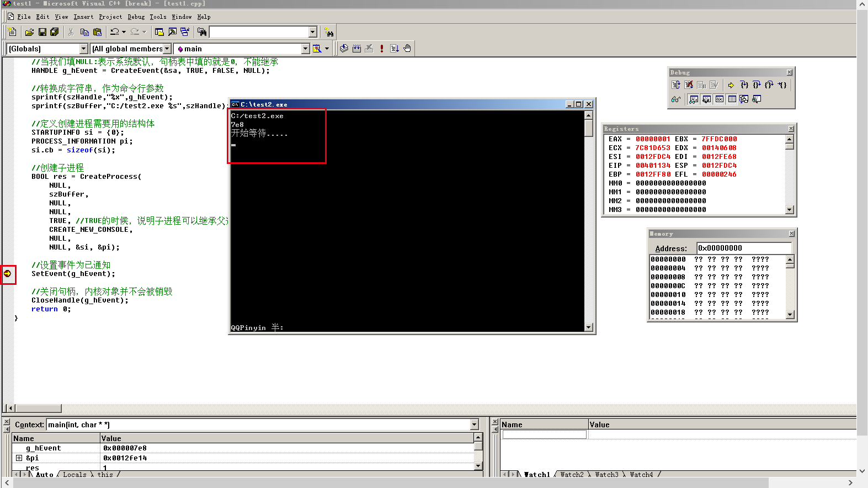
Task: Click the Paste clipboard icon
Action: 97,32
